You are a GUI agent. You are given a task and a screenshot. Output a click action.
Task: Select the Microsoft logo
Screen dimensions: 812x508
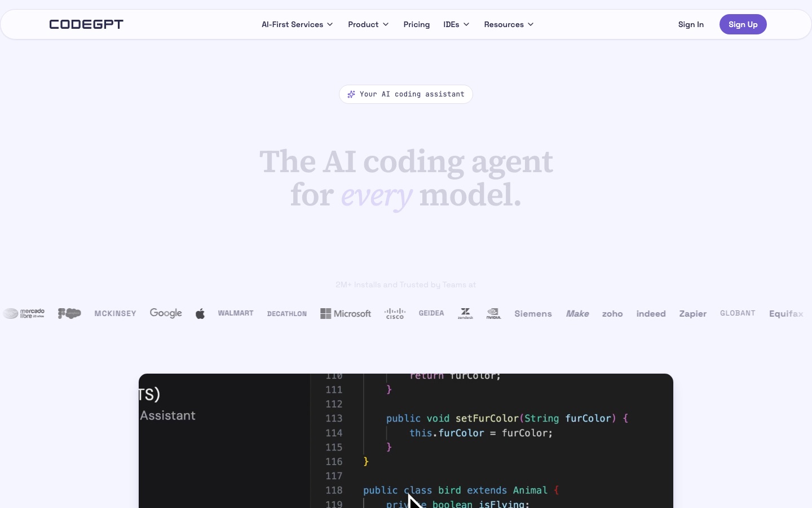[346, 314]
